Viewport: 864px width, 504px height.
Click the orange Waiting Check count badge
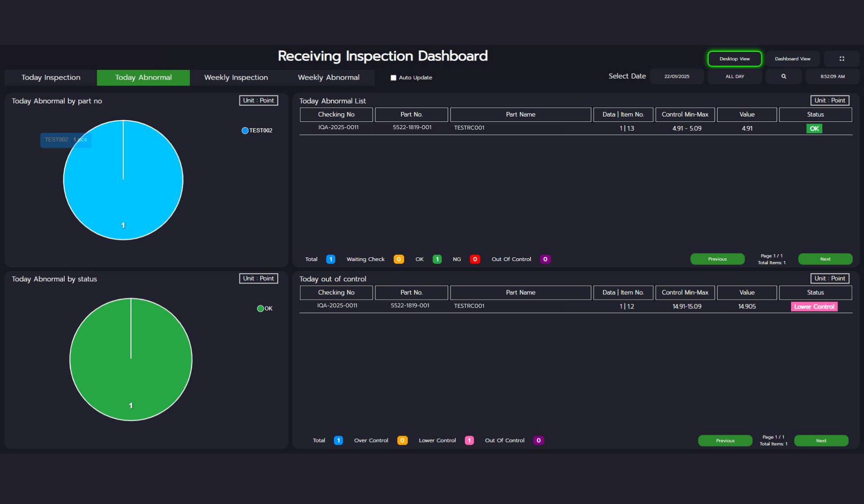pyautogui.click(x=398, y=259)
